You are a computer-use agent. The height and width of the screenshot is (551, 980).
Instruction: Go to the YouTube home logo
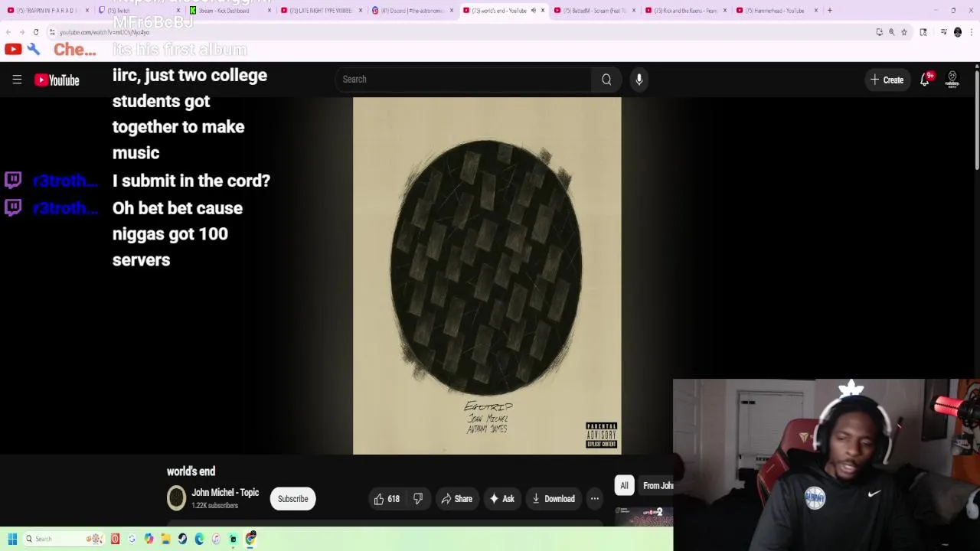point(57,80)
